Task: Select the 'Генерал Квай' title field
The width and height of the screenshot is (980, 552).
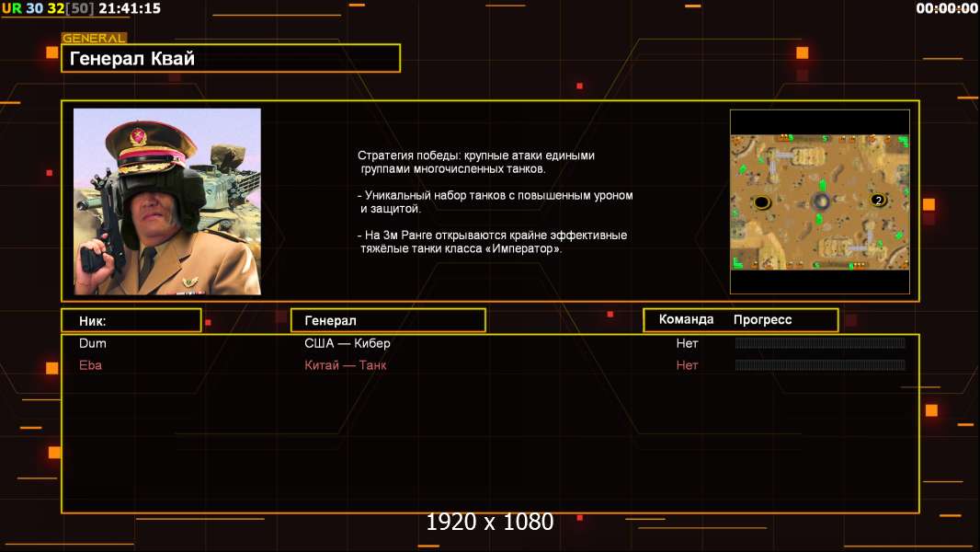Action: (x=231, y=58)
